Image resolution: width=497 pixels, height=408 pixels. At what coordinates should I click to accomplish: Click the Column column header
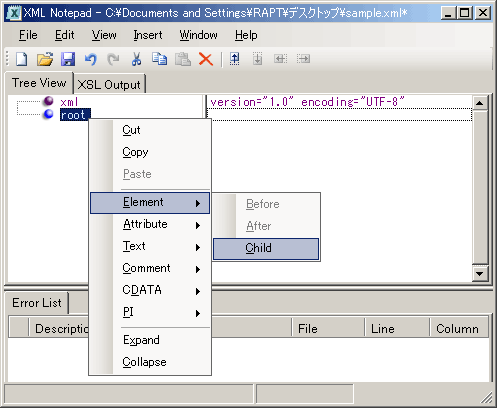pyautogui.click(x=459, y=329)
